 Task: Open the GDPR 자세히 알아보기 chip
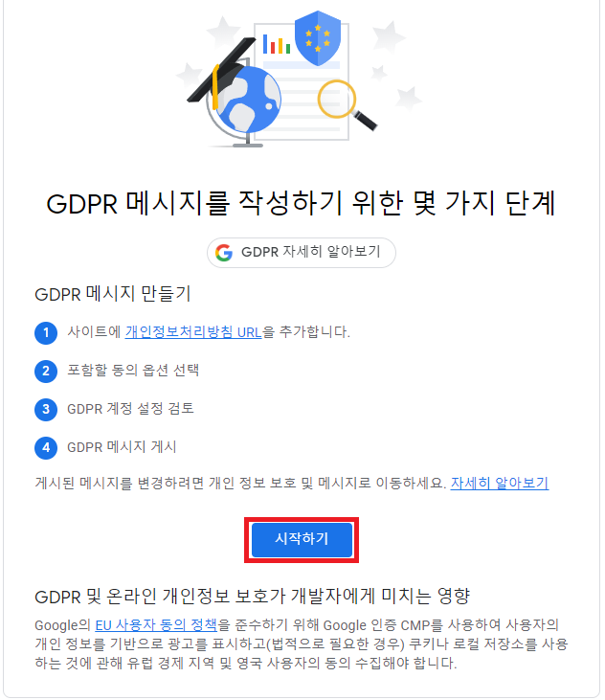point(302,252)
